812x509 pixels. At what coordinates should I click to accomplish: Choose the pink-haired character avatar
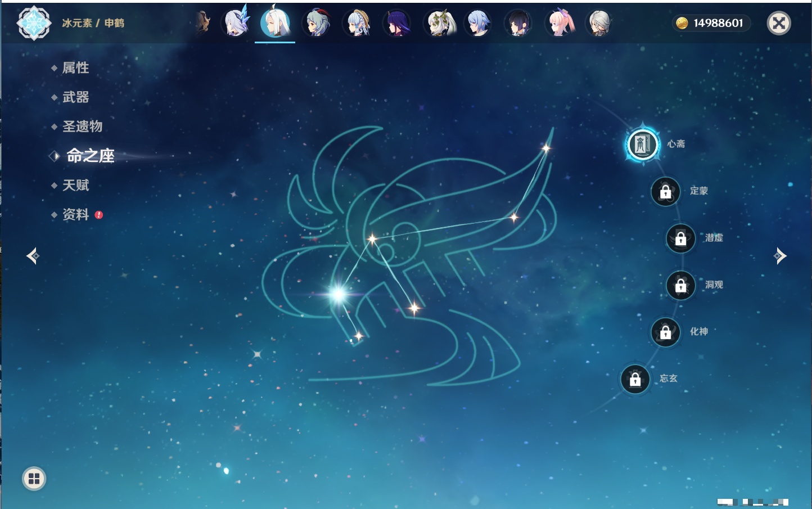click(560, 23)
